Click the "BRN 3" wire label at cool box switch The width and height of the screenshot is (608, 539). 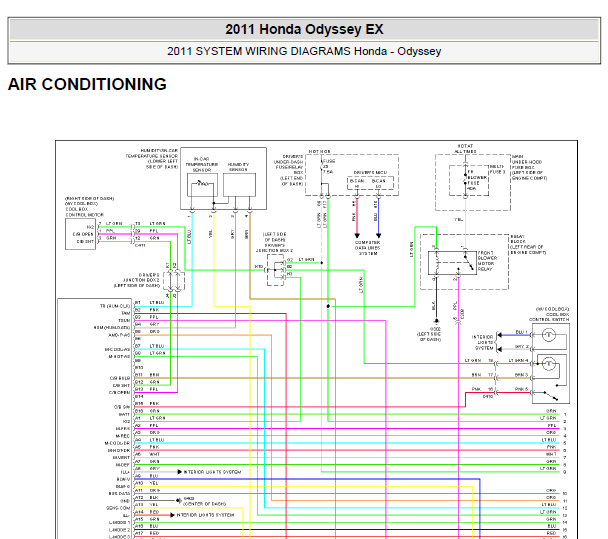[x=522, y=375]
